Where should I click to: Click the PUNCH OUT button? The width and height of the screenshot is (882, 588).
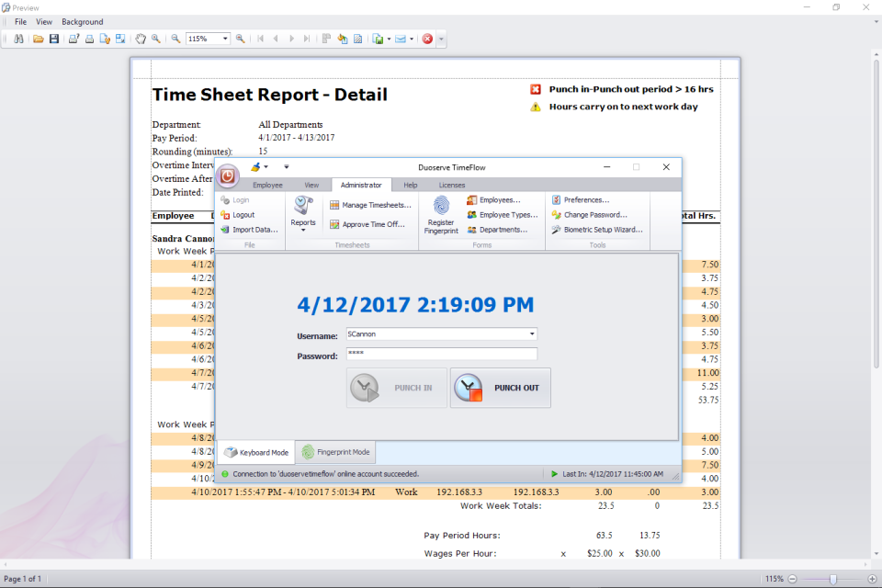[500, 388]
